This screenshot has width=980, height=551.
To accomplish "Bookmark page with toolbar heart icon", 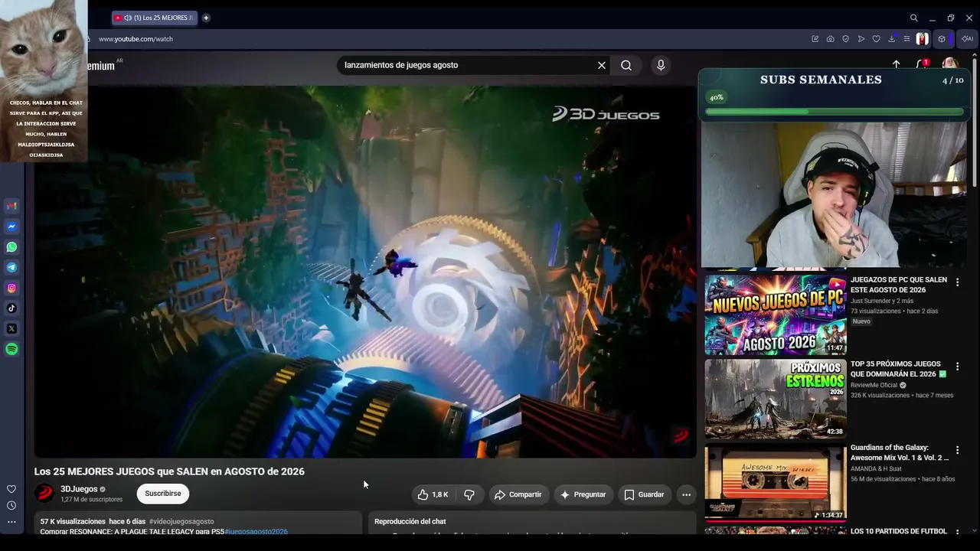I will 877,39.
